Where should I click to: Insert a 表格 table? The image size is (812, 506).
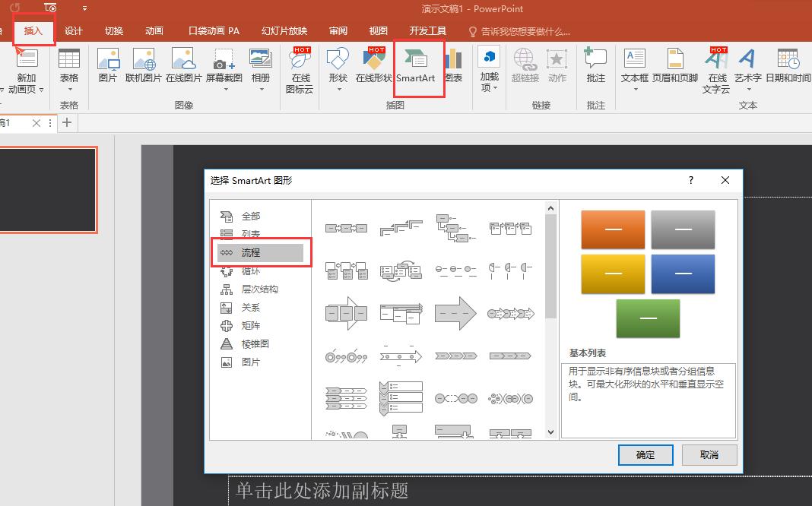click(69, 68)
